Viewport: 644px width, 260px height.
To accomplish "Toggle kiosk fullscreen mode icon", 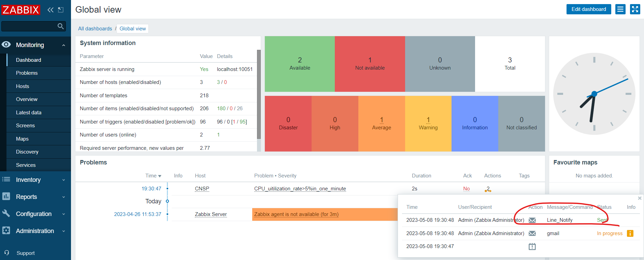I will point(635,9).
